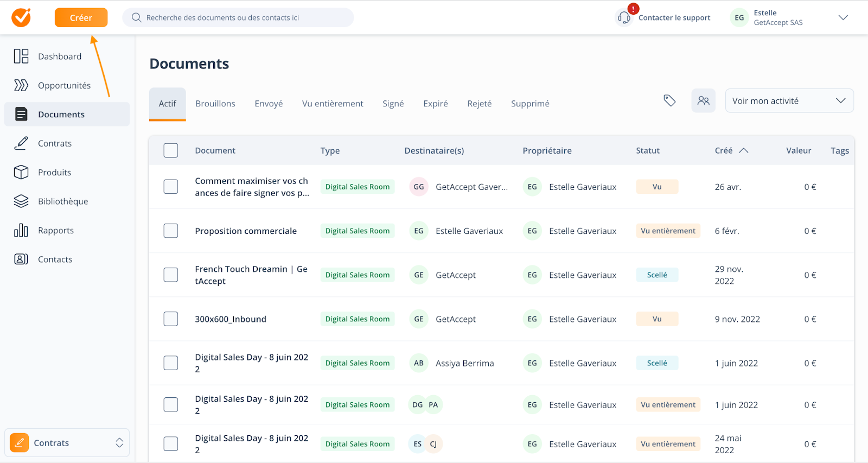Open the 'Voir mon activité' dropdown
This screenshot has width=868, height=463.
click(789, 100)
